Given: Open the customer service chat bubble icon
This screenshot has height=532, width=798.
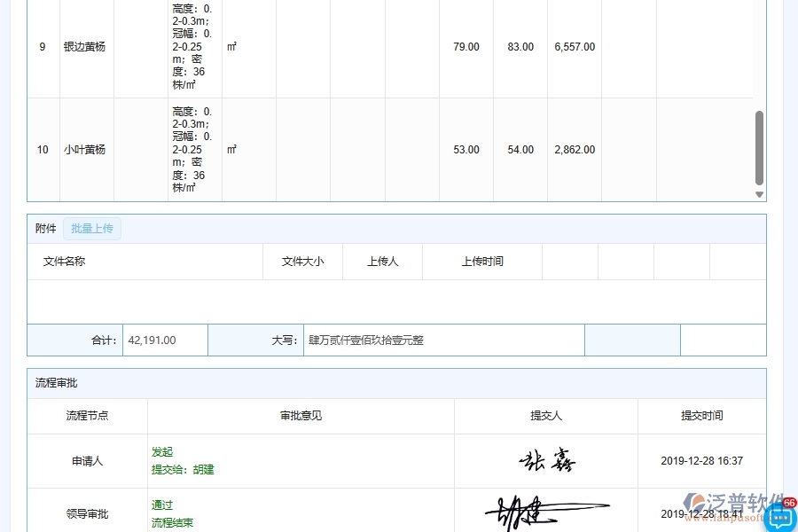Looking at the screenshot, I should (778, 518).
